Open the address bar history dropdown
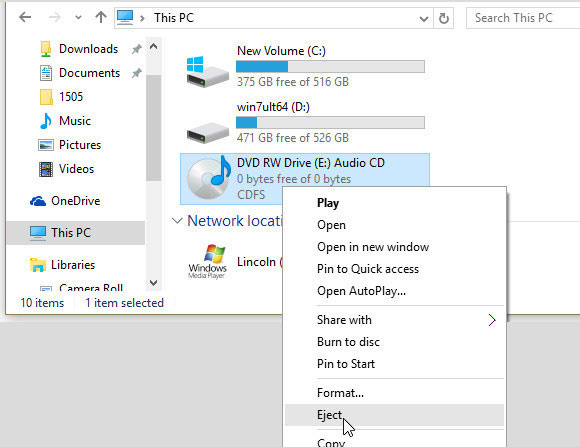 (x=424, y=18)
